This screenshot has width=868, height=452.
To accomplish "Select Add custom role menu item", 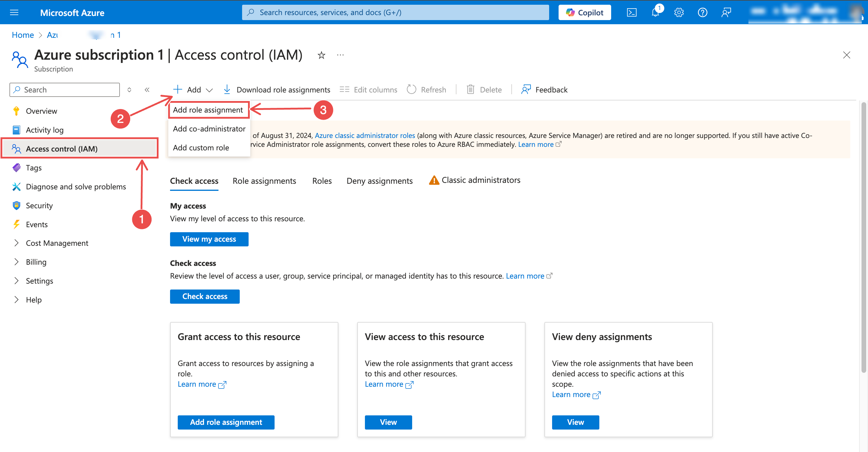I will [x=201, y=148].
